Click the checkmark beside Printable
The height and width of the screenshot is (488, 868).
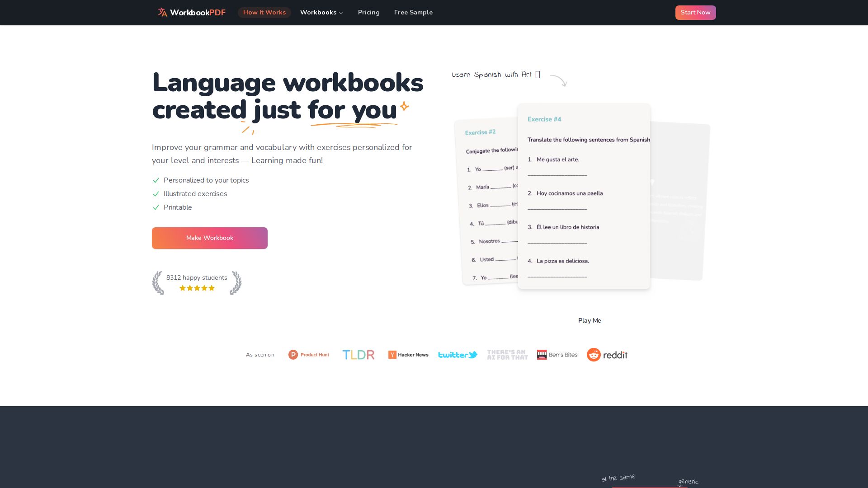(x=156, y=207)
